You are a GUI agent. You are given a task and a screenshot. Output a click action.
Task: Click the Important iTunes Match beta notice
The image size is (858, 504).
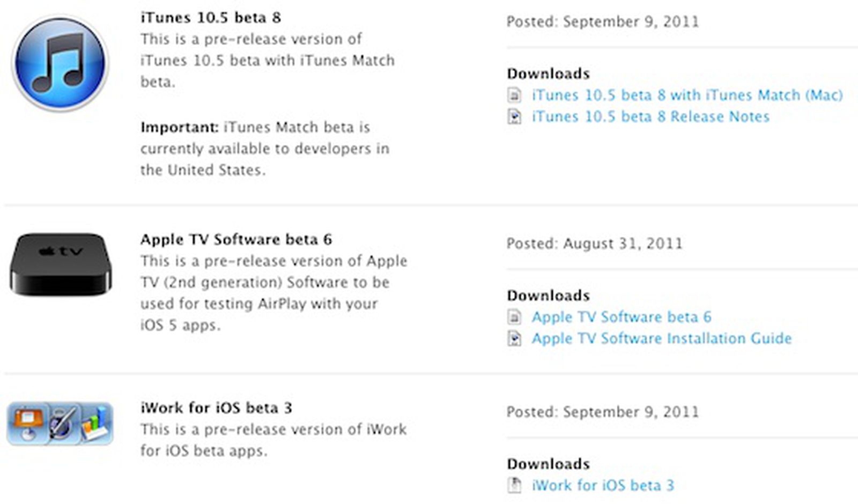265,149
